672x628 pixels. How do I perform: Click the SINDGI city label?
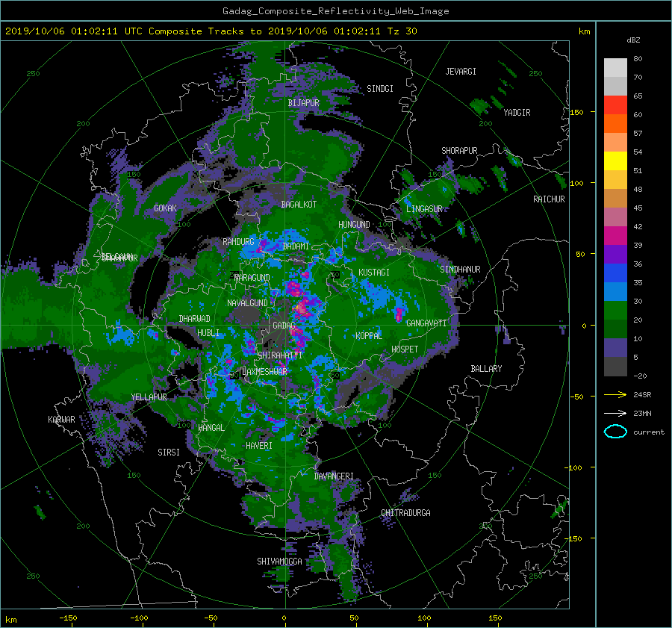click(380, 89)
